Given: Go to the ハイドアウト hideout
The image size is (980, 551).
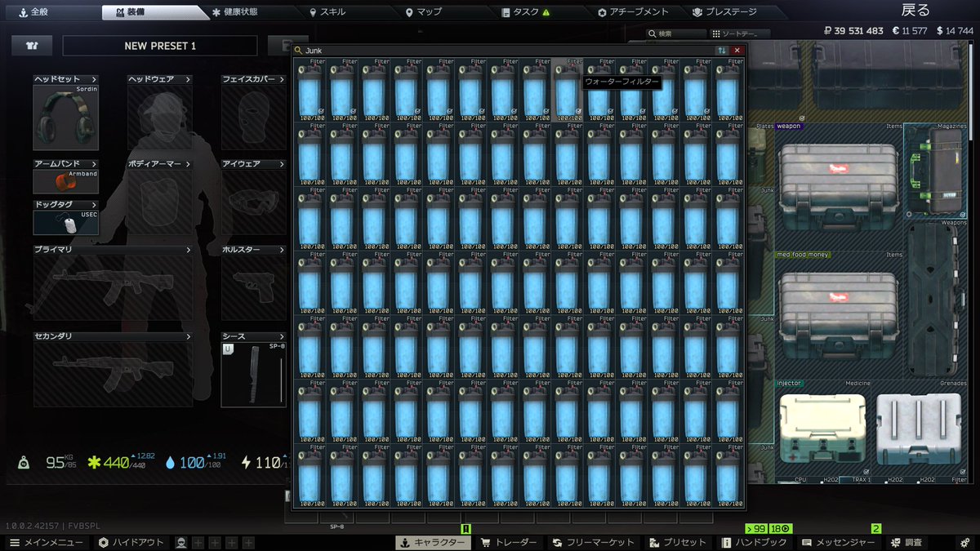Looking at the screenshot, I should click(x=131, y=542).
